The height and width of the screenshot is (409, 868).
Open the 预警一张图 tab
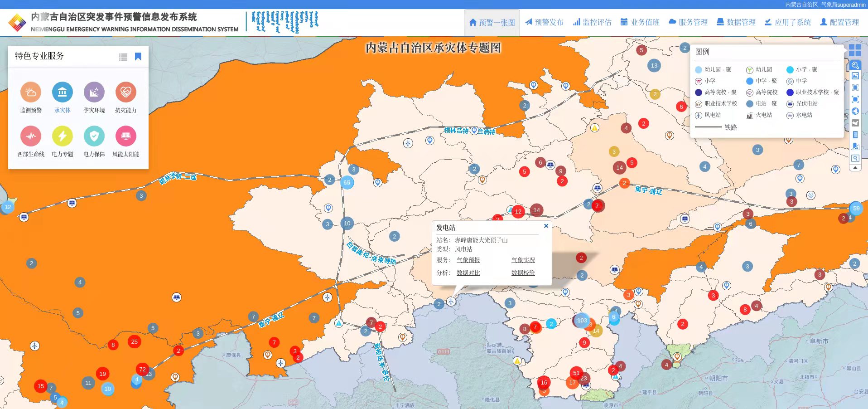492,23
